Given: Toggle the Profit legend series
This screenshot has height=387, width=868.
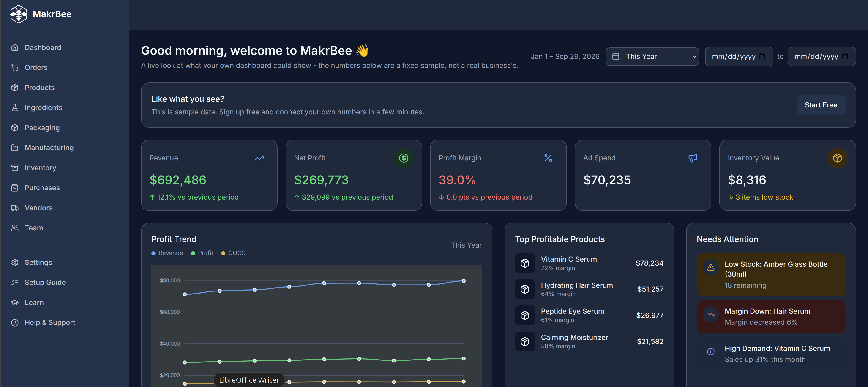Looking at the screenshot, I should click(x=202, y=253).
